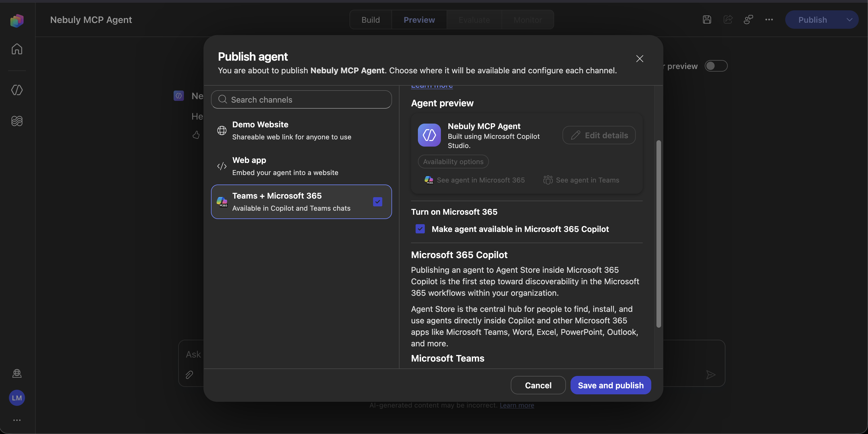This screenshot has width=868, height=434.
Task: Click the Microsoft 365 icon in agent preview
Action: (x=429, y=180)
